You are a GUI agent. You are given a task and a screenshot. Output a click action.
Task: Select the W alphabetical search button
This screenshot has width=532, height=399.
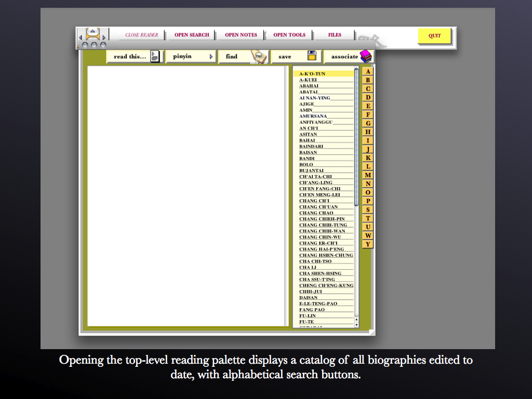368,235
